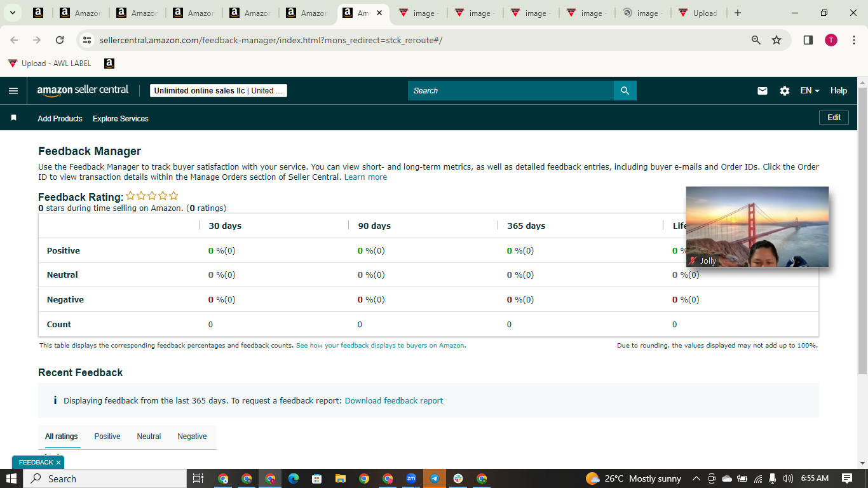Image resolution: width=868 pixels, height=488 pixels.
Task: Open the Explore Services link
Action: (121, 118)
